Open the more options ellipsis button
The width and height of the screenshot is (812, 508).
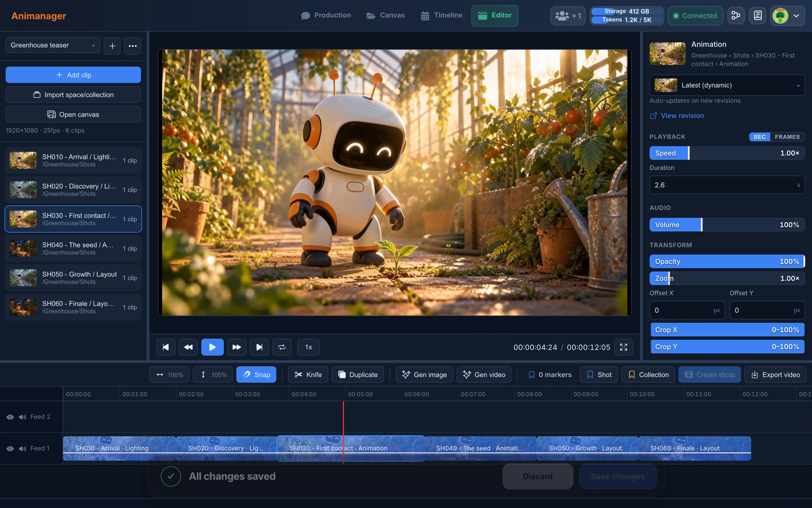pyautogui.click(x=133, y=46)
